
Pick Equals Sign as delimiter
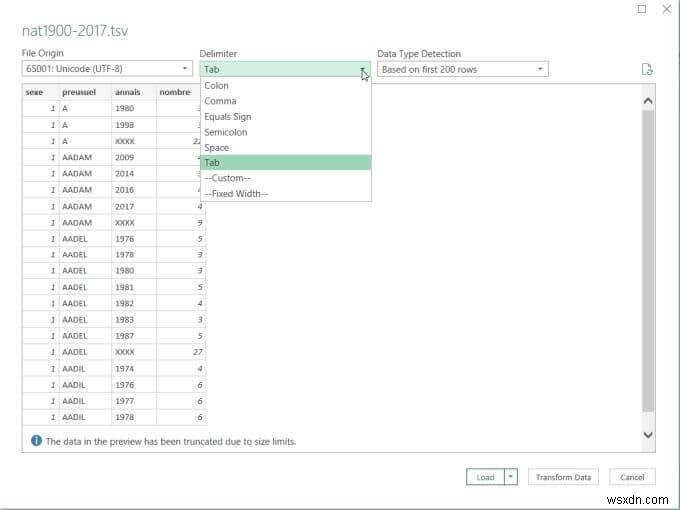pos(285,117)
